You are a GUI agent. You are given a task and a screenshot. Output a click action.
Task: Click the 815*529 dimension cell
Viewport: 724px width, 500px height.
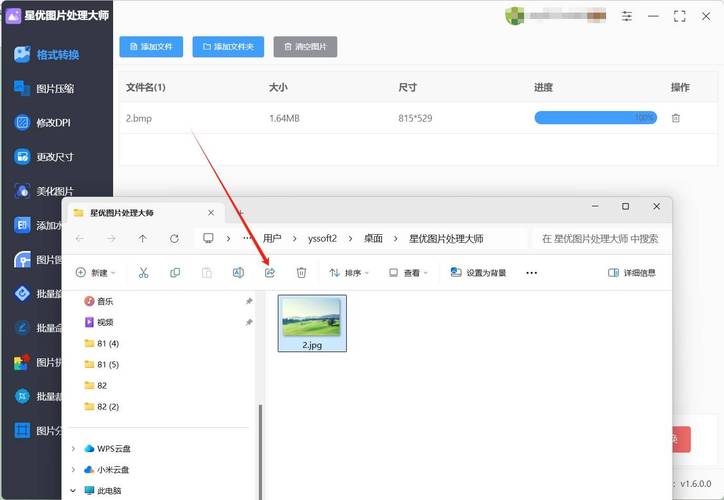415,118
